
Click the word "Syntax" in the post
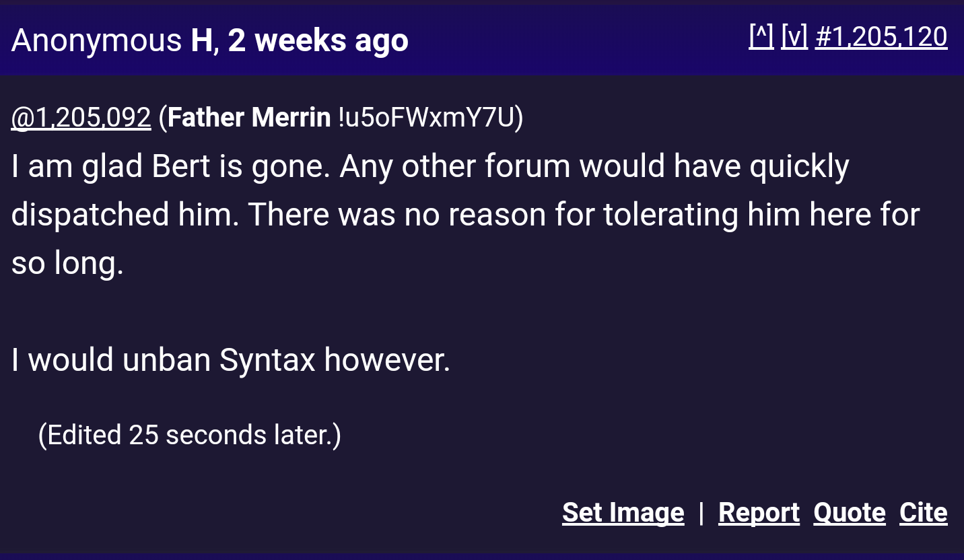tap(267, 360)
